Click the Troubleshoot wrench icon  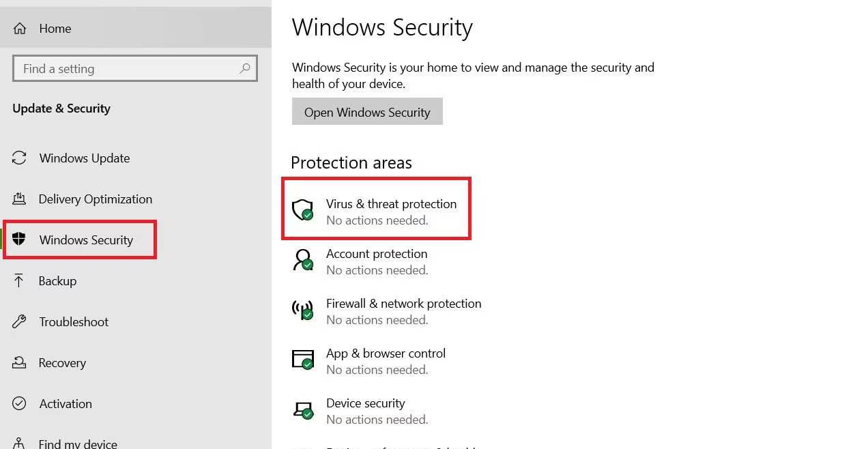click(19, 321)
